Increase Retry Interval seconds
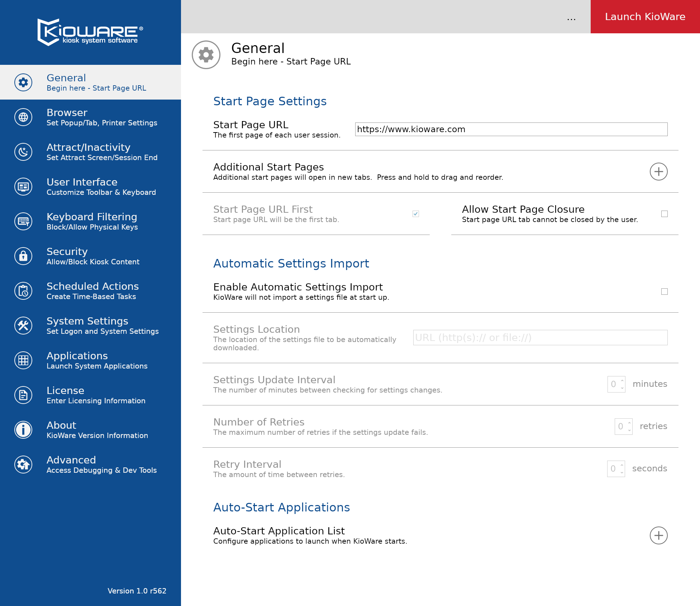Screen dimensions: 700x606 pyautogui.click(x=622, y=465)
